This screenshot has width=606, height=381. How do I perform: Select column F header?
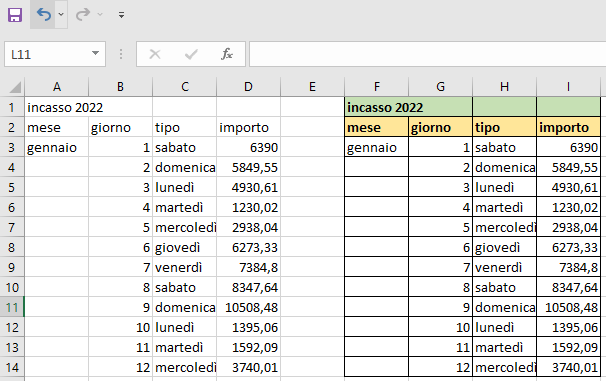click(x=376, y=87)
